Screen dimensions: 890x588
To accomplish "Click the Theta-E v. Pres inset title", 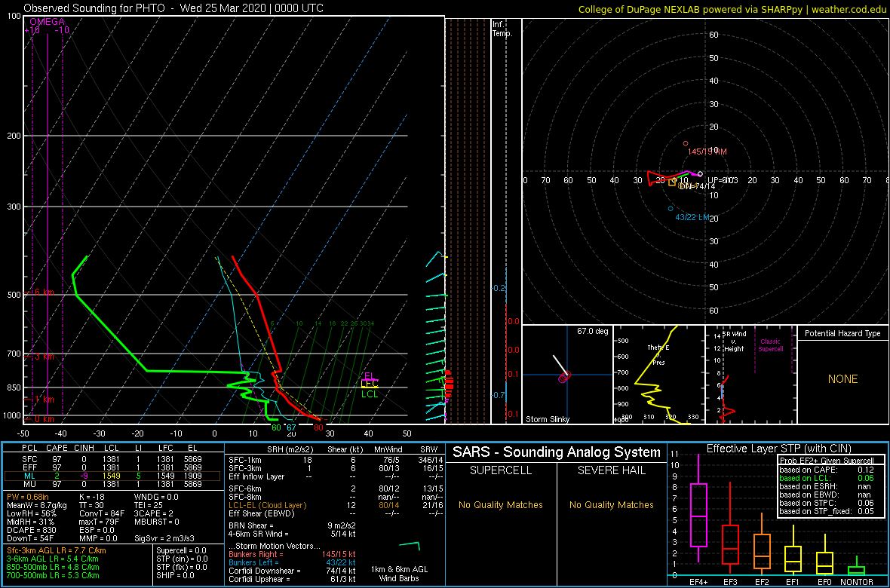I will [659, 355].
